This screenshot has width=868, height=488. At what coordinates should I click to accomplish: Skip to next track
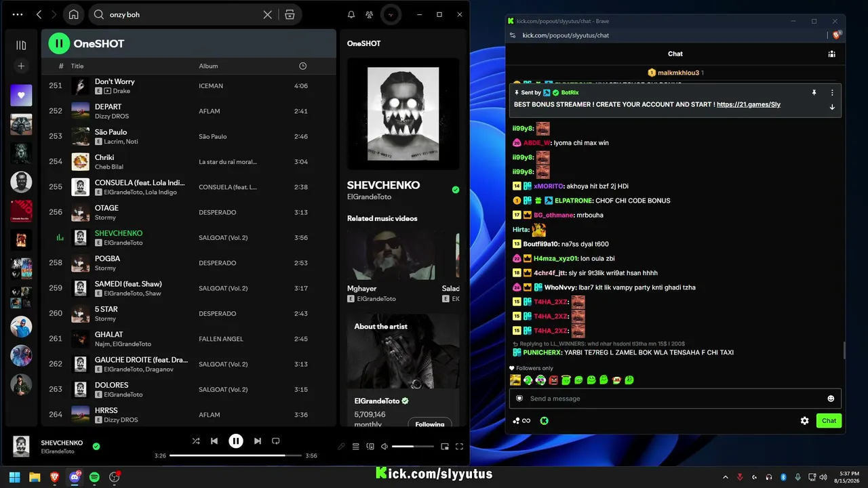coord(258,441)
